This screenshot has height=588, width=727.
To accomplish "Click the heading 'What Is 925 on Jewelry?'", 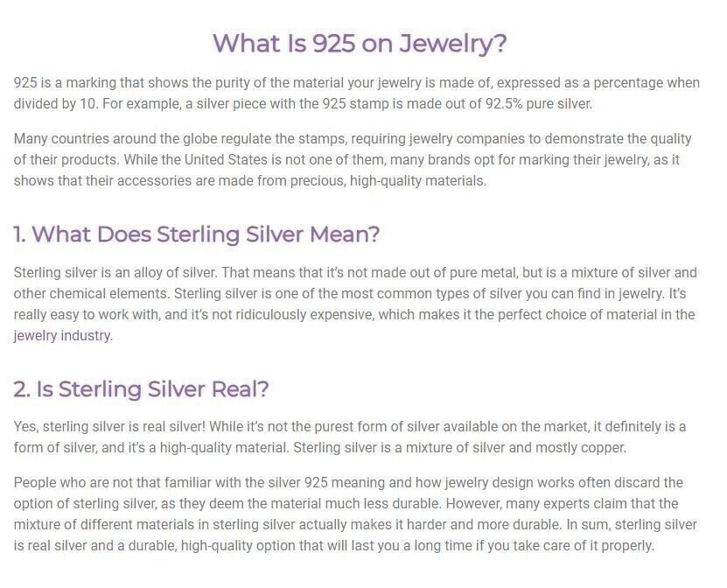I will pos(360,44).
